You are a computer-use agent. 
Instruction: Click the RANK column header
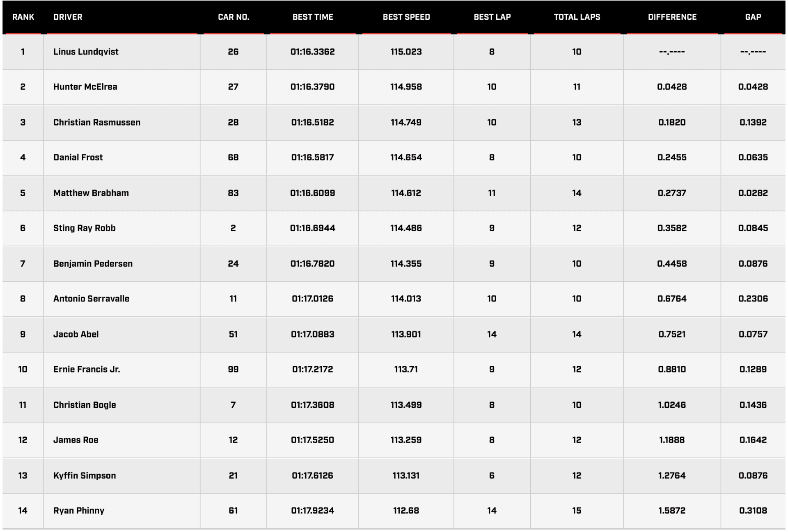[x=23, y=17]
